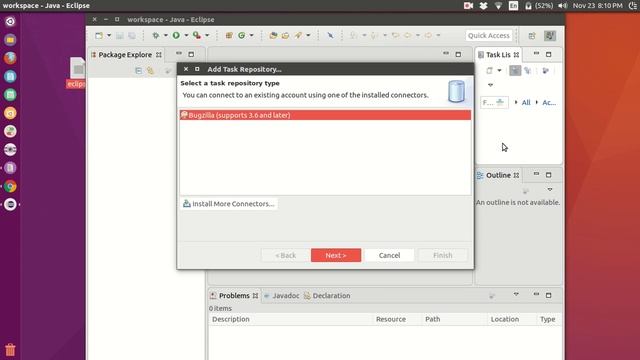Click the New Java Package icon
Screen dimensions: 640x360
[229, 36]
